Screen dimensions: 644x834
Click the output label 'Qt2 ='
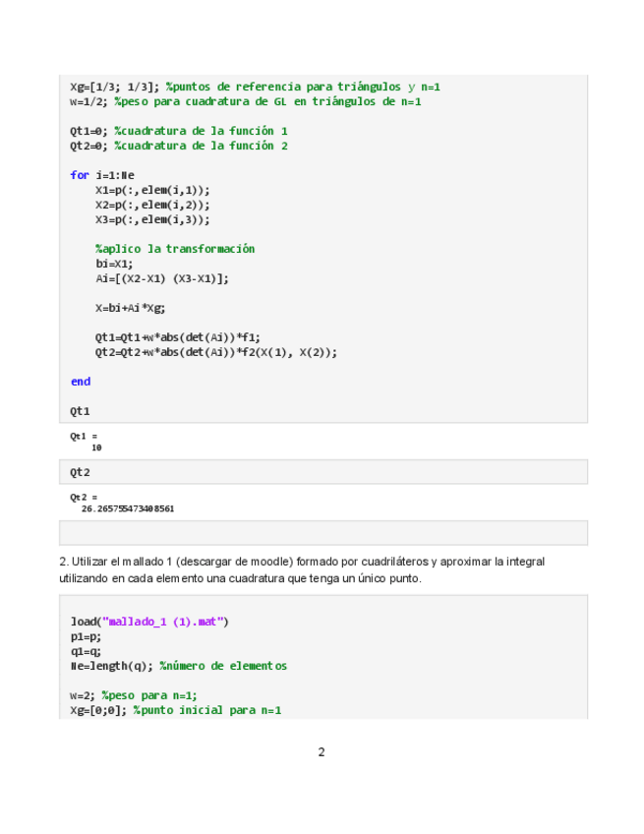click(84, 498)
